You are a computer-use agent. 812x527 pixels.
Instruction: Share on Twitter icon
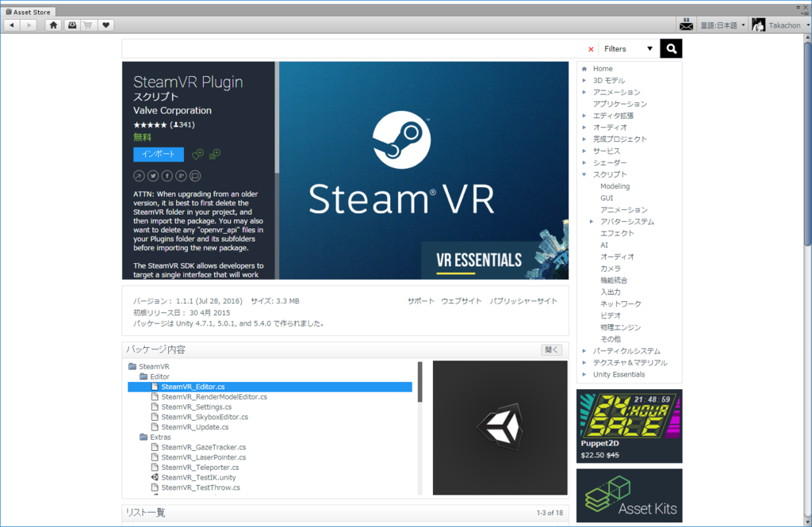153,176
